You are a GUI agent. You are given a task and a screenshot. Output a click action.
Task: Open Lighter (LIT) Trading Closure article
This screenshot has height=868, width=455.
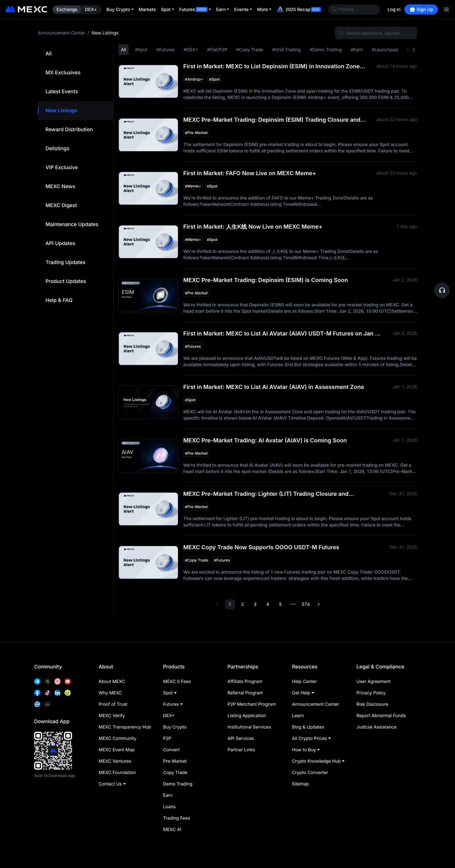[269, 494]
